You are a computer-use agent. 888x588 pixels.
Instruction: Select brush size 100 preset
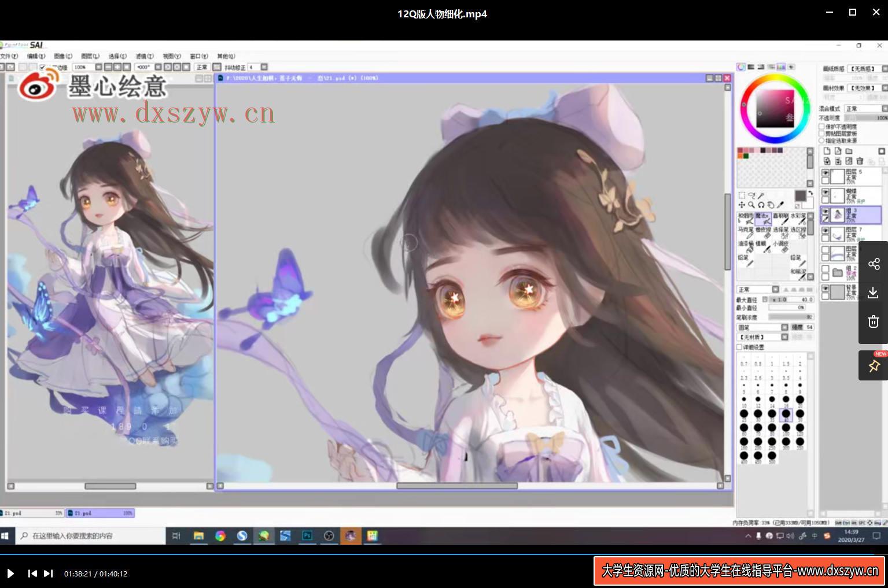coord(786,430)
